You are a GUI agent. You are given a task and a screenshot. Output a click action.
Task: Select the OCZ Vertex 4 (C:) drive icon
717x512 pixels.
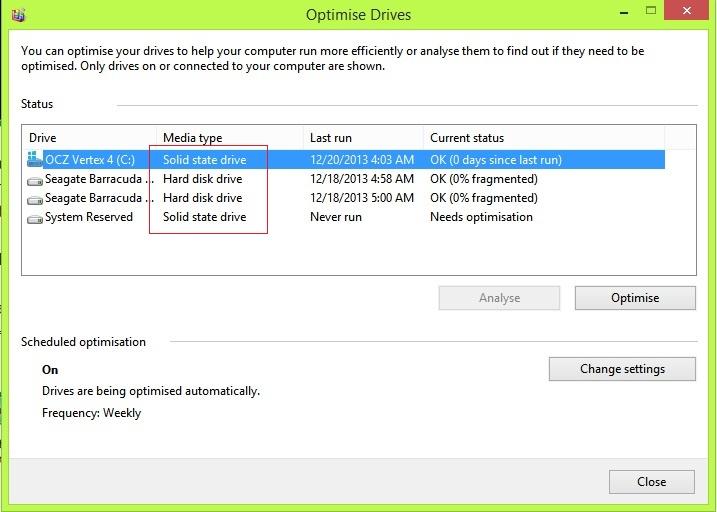point(35,159)
